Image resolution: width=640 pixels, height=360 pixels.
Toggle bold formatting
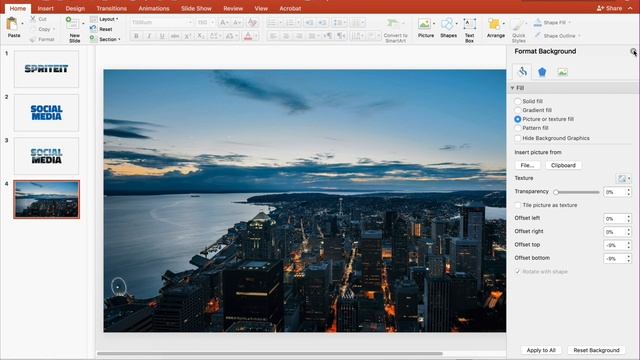(x=136, y=36)
